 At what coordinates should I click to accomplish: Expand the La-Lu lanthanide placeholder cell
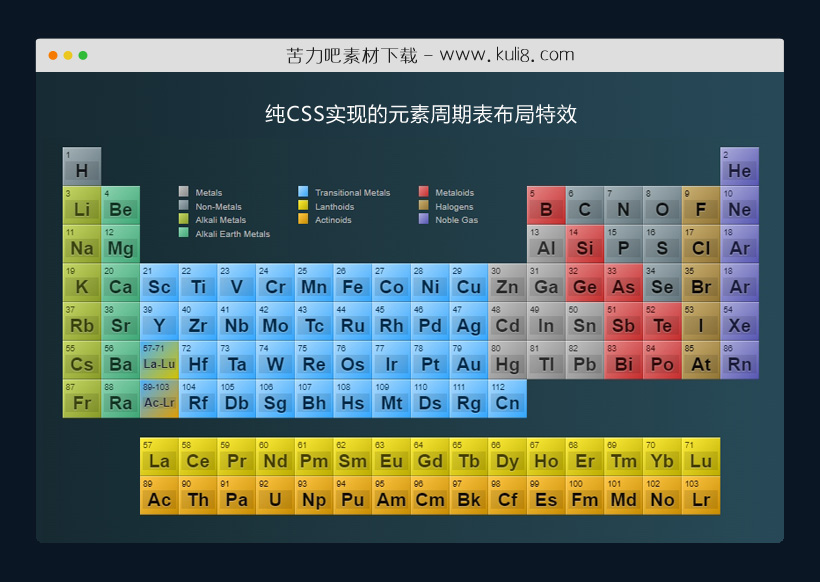click(x=159, y=363)
